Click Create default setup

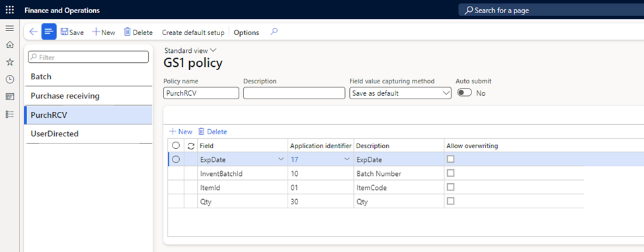click(x=193, y=32)
